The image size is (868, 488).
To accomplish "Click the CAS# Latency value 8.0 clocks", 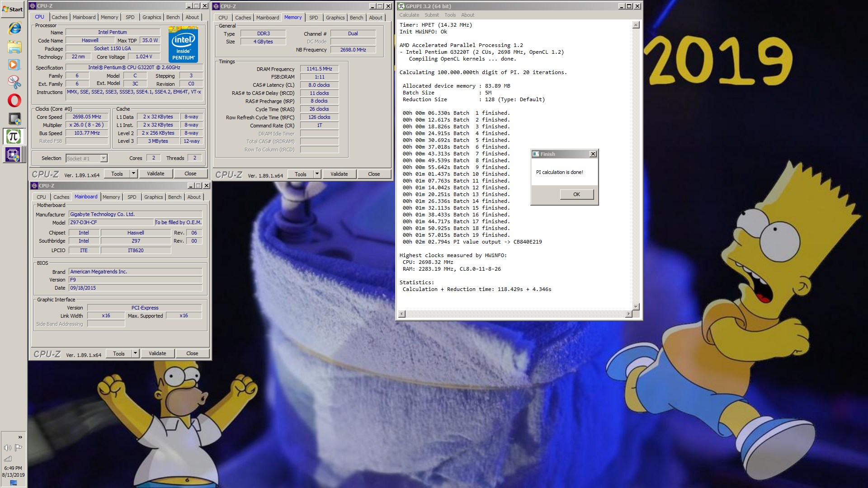I will [x=319, y=85].
